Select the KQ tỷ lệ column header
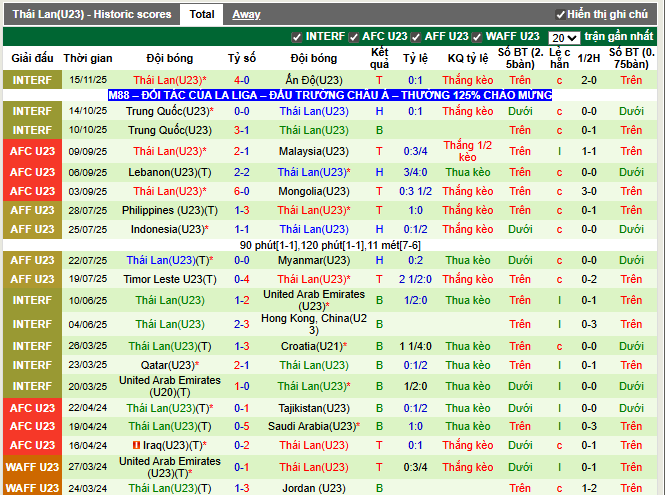The width and height of the screenshot is (665, 495). click(468, 58)
